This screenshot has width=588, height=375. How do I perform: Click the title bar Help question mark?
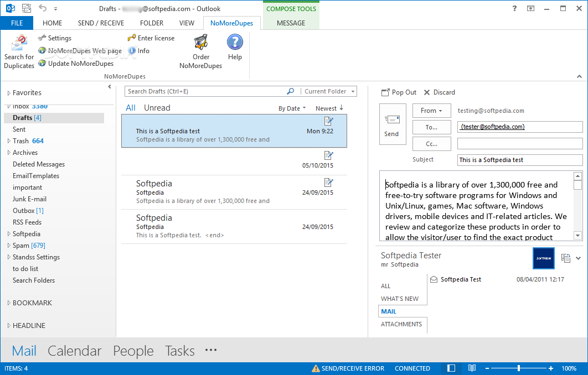click(x=514, y=9)
